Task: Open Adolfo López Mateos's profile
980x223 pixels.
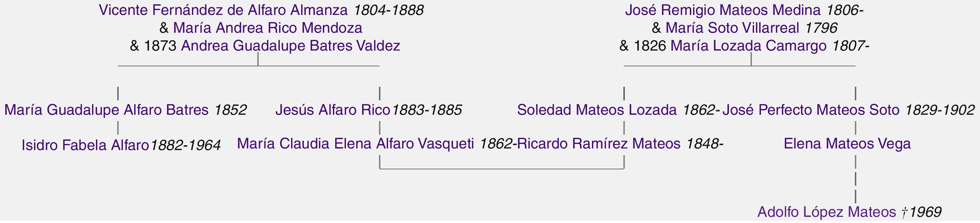Action: tap(826, 212)
